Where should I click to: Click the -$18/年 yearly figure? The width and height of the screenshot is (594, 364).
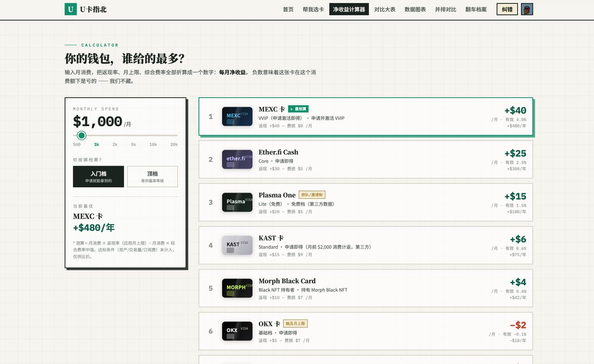518,340
